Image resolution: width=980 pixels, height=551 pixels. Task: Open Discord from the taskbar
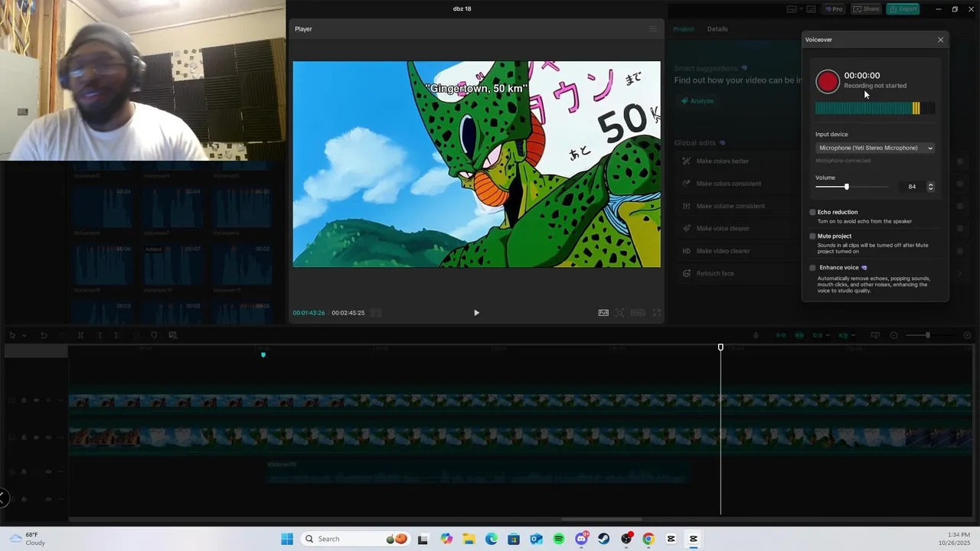(581, 539)
